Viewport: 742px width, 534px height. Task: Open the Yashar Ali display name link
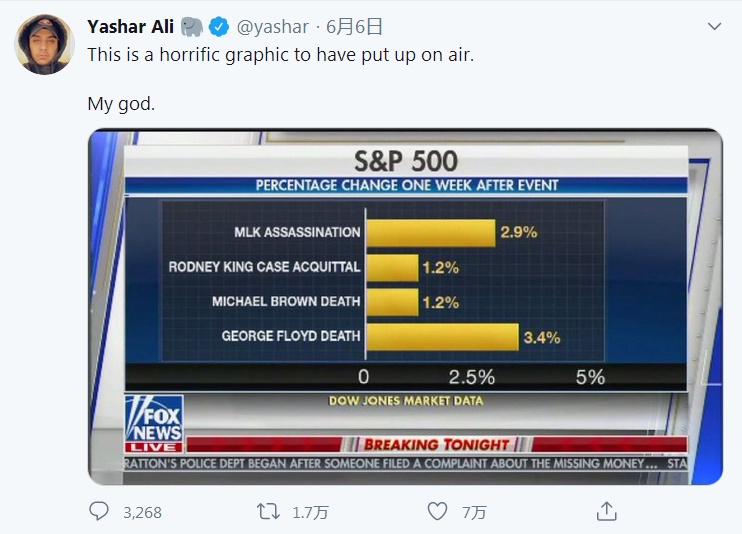pos(131,27)
